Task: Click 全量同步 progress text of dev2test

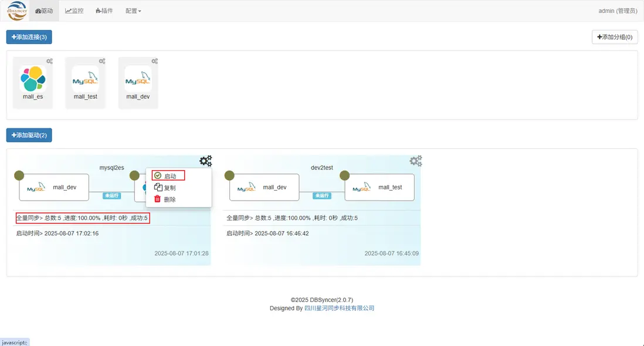Action: click(x=292, y=218)
